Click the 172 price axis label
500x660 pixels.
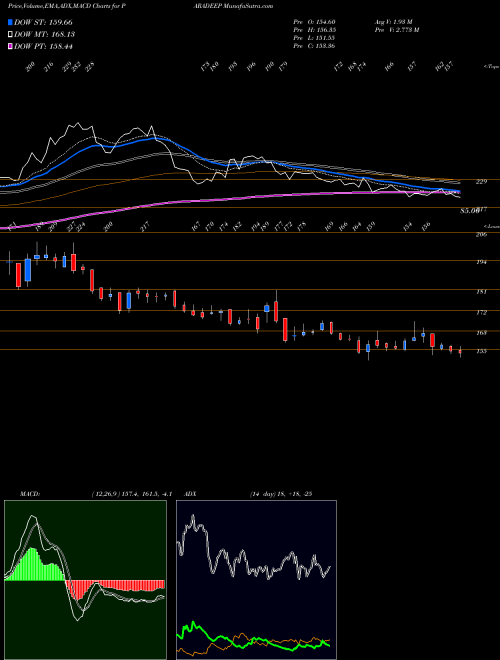click(481, 313)
